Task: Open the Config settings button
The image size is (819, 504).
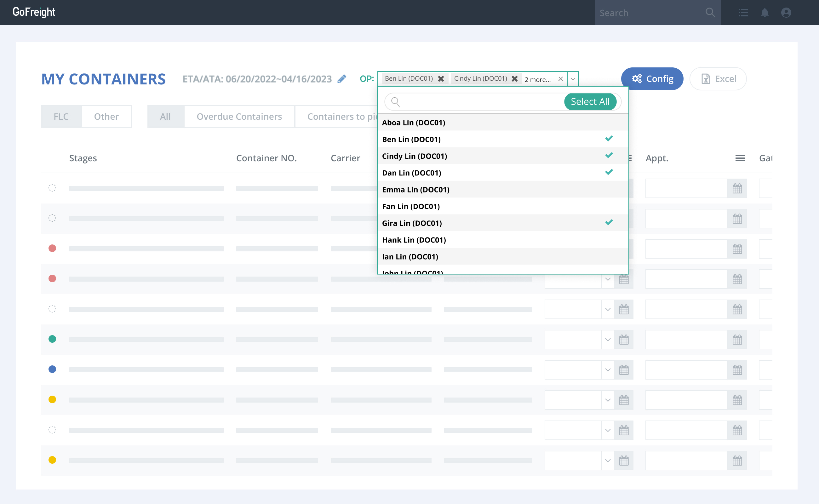Action: click(652, 79)
